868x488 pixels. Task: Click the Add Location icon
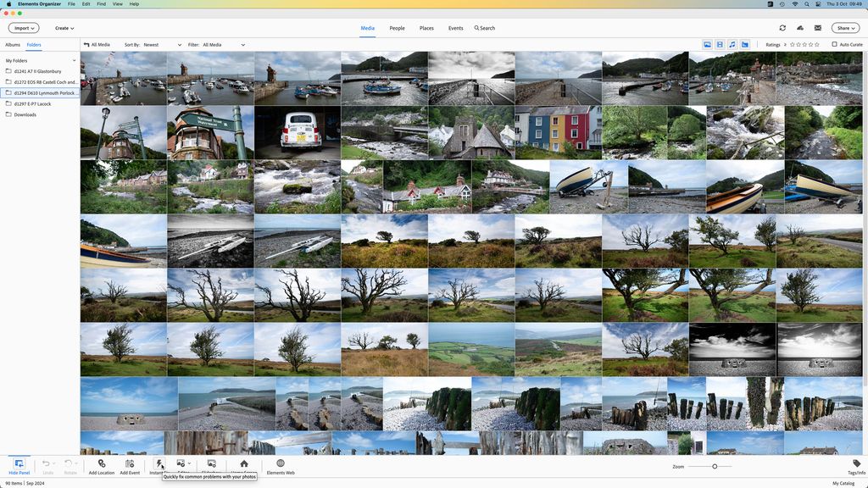coord(102,464)
